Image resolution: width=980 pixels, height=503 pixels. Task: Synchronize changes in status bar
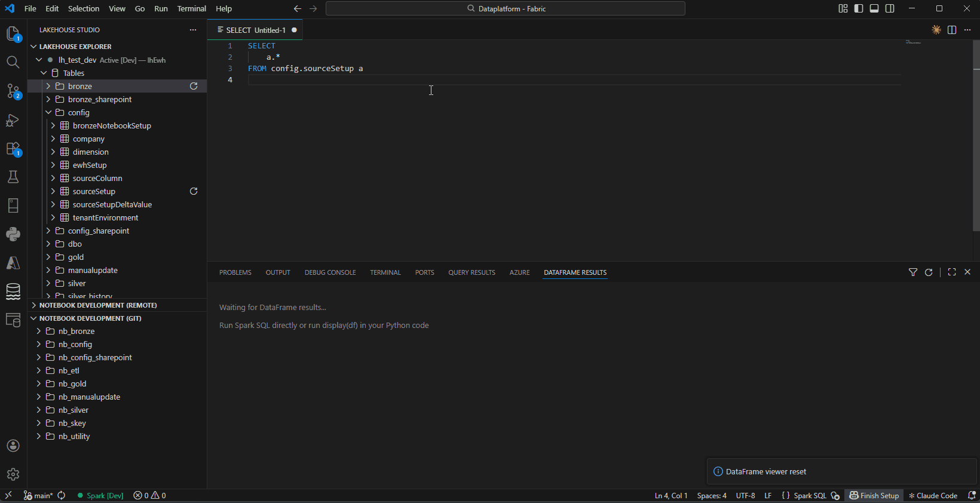click(62, 495)
